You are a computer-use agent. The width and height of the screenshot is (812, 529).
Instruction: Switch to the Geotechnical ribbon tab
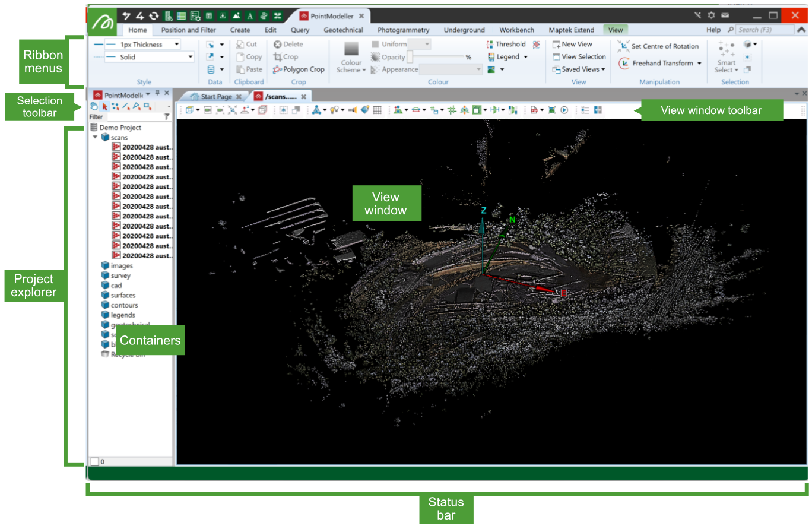[x=343, y=30]
